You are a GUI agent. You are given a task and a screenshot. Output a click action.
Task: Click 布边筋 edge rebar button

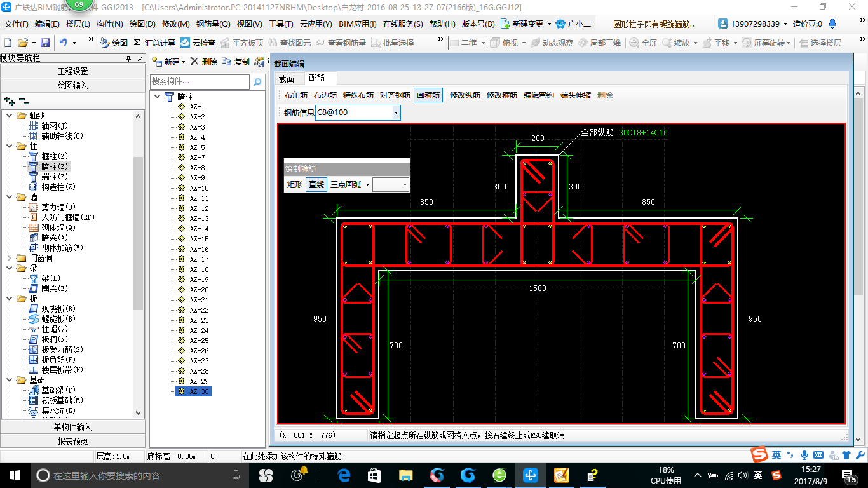click(325, 95)
